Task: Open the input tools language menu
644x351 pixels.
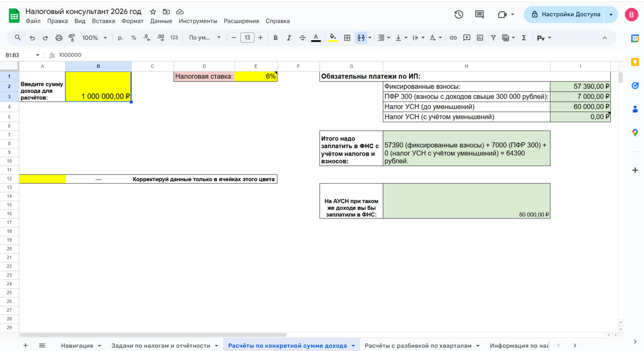Action: (544, 38)
